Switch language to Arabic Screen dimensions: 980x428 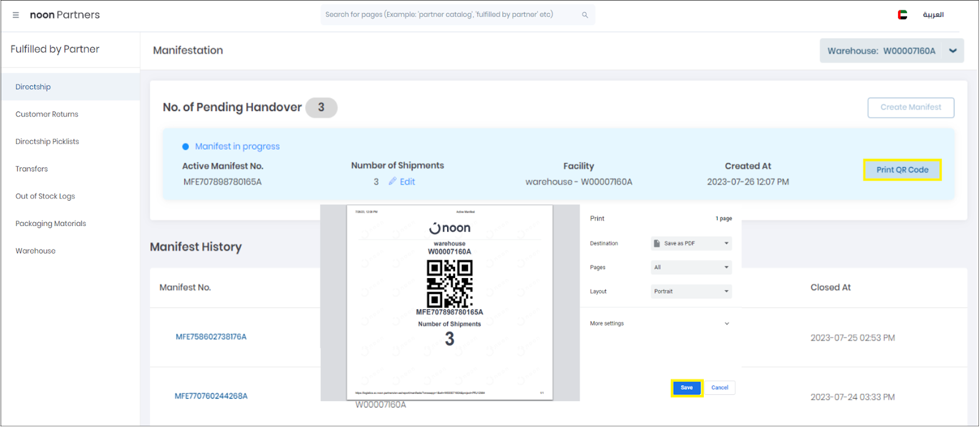[933, 15]
